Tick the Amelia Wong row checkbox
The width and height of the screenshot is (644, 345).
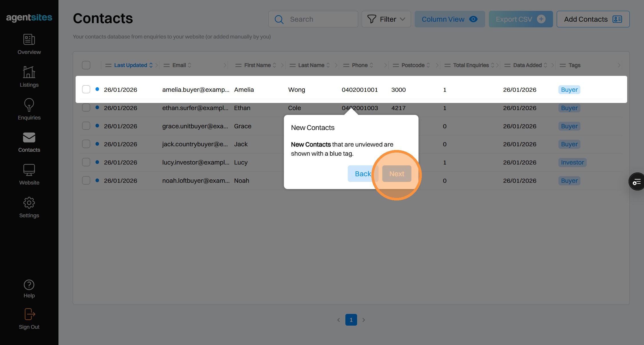click(86, 90)
